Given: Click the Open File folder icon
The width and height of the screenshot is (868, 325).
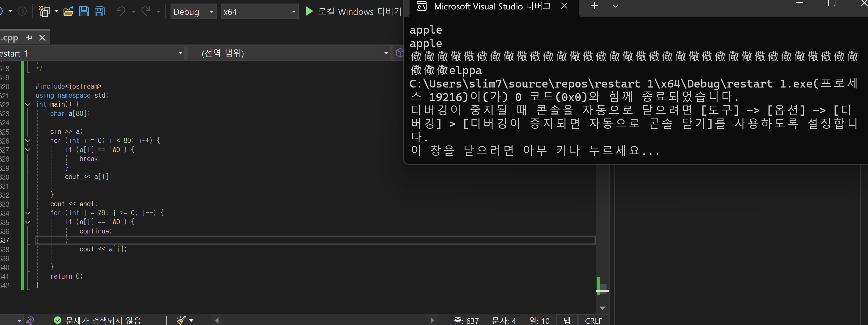Looking at the screenshot, I should (x=68, y=12).
